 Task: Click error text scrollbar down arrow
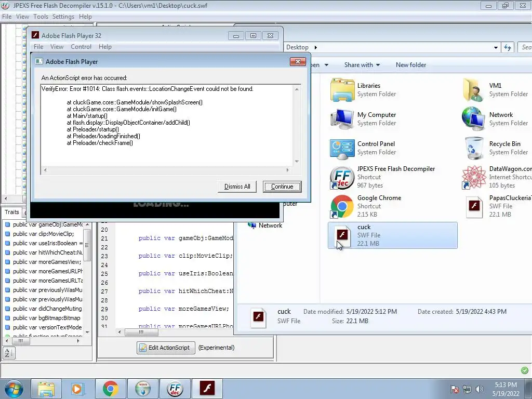[x=297, y=162]
